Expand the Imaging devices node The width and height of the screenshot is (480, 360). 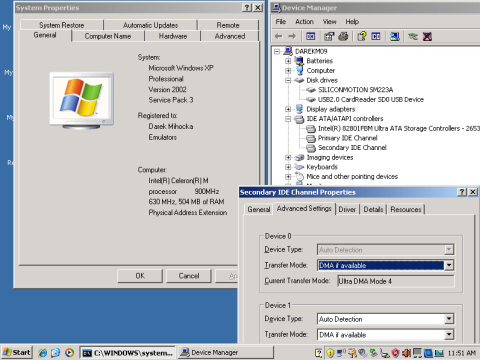pos(288,157)
